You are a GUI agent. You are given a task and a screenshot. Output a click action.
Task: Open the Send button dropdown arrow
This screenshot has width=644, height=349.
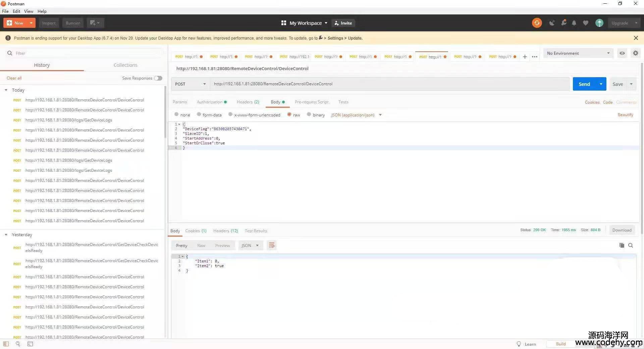pyautogui.click(x=601, y=84)
